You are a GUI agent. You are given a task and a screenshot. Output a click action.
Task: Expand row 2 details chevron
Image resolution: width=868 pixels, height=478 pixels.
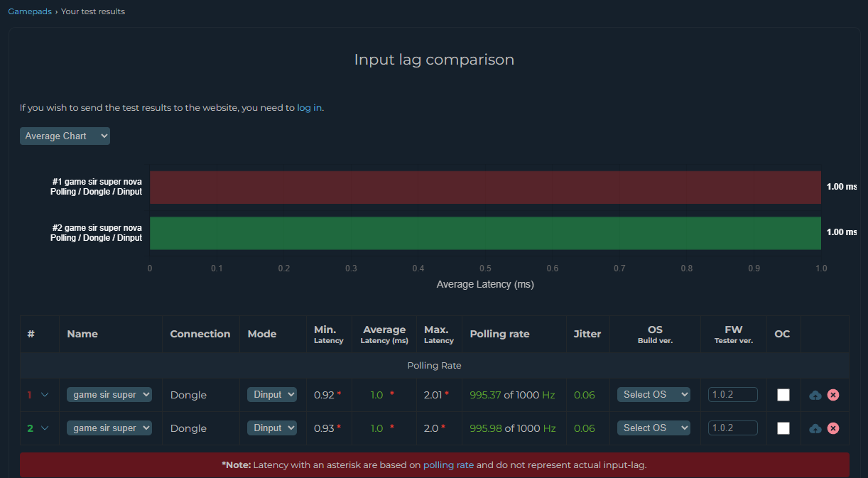click(45, 428)
